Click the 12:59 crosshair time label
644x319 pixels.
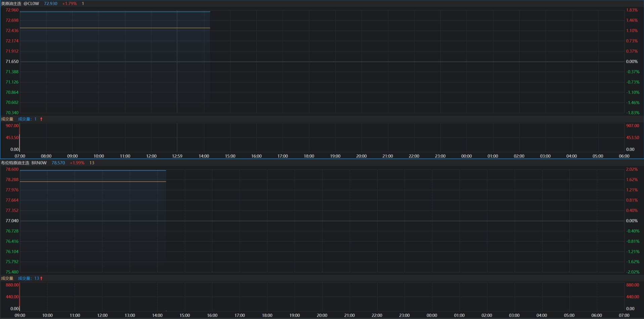click(177, 156)
